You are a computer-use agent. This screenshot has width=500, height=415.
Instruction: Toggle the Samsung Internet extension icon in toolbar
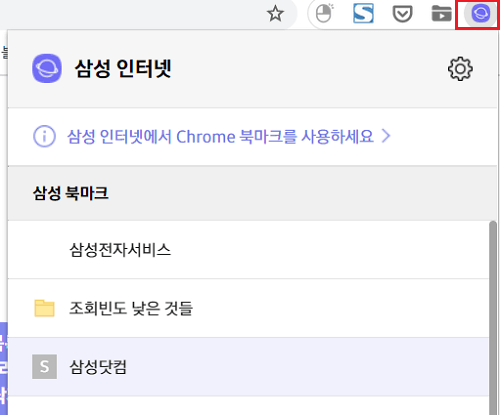coord(480,14)
